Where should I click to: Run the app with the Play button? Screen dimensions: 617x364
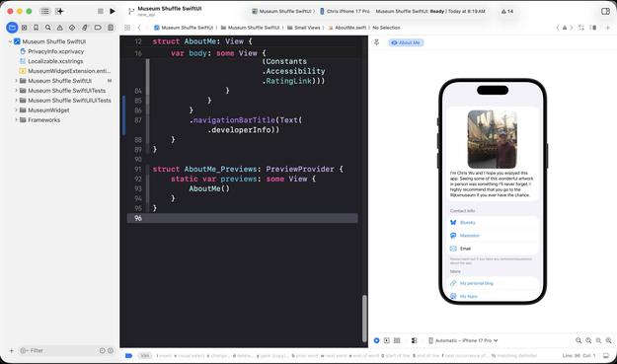(x=113, y=12)
